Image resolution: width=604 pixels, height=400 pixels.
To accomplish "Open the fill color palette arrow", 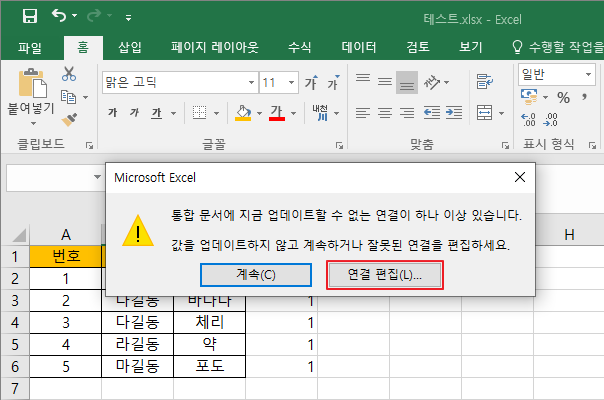I will tap(259, 113).
